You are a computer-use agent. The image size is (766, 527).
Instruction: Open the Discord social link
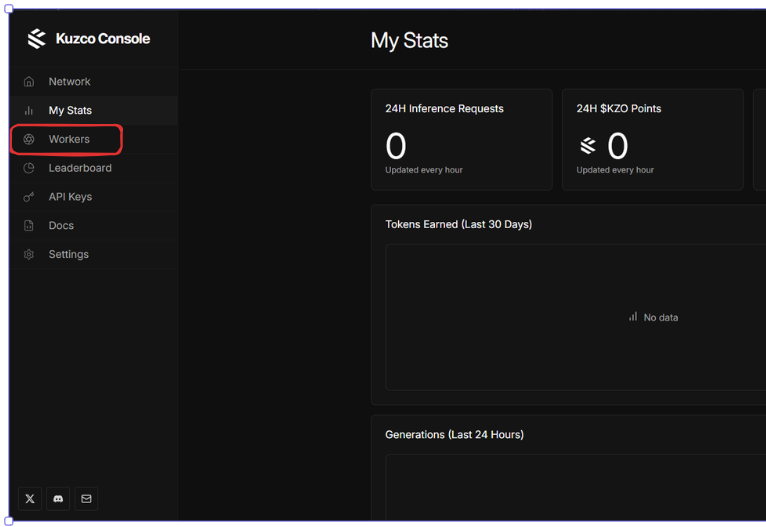[58, 498]
